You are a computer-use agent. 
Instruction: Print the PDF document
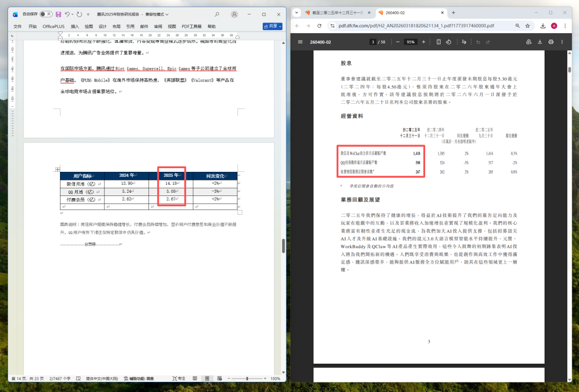(551, 42)
